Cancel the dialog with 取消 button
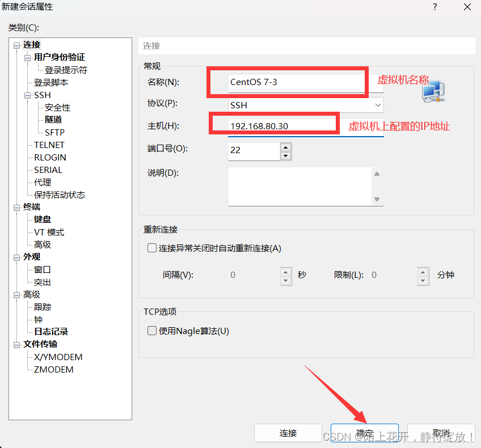481x448 pixels. (x=441, y=433)
